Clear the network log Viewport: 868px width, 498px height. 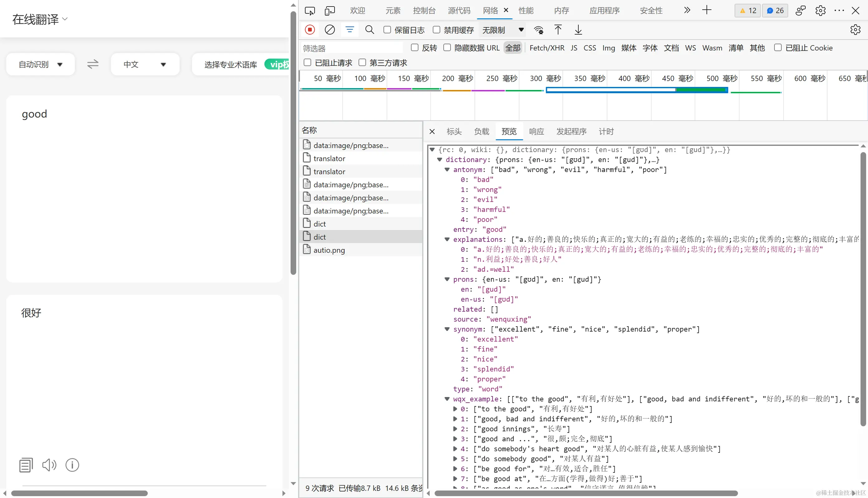(330, 30)
